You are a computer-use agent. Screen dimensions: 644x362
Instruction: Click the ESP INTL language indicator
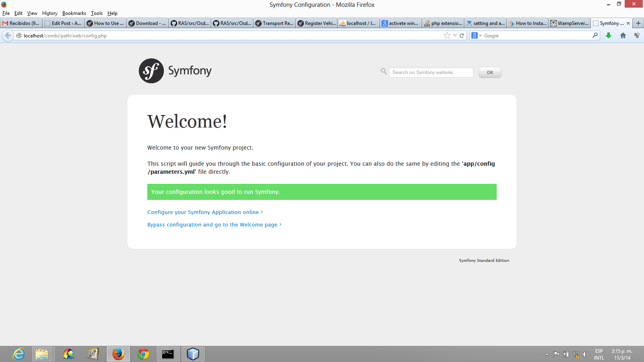pos(599,354)
